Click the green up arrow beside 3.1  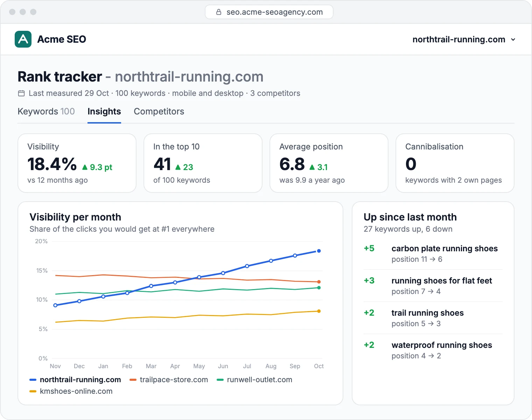312,167
